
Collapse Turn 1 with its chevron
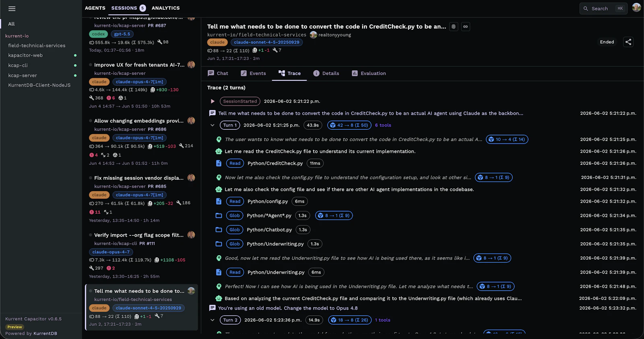(x=212, y=125)
